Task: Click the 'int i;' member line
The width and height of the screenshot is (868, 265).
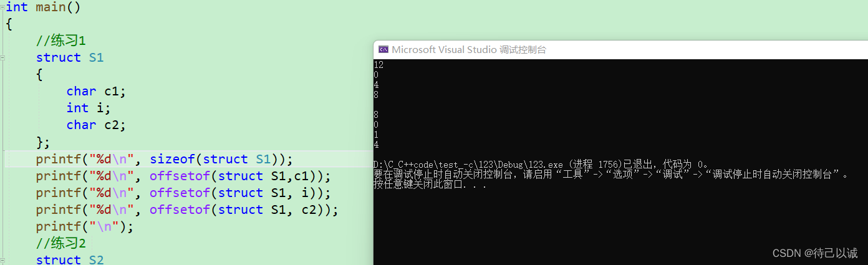Action: pyautogui.click(x=89, y=108)
